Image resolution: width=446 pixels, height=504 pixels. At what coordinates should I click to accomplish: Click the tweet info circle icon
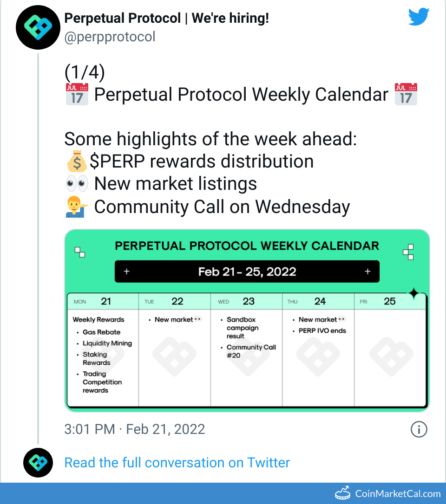point(419,429)
